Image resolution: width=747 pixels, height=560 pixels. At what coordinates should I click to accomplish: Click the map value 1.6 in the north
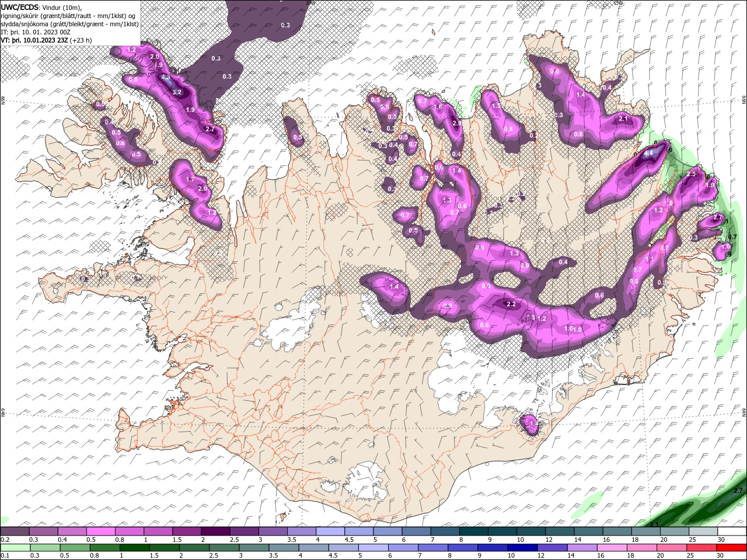point(438,107)
